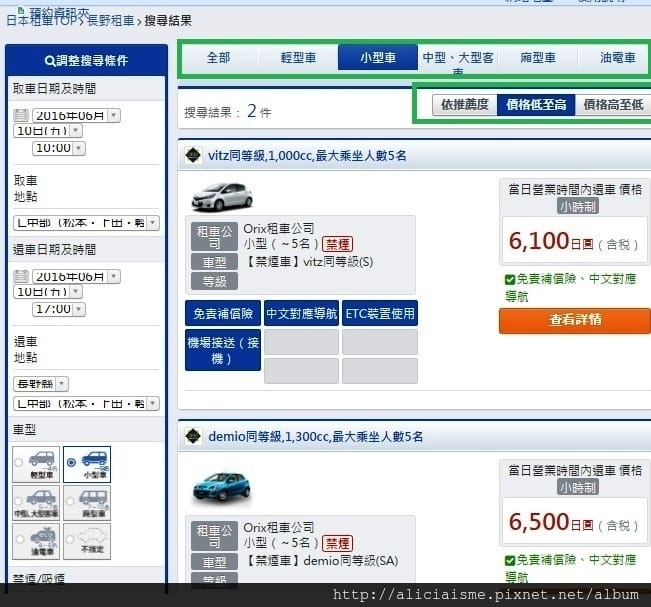This screenshot has width=651, height=607.
Task: Click the 6,500 price on demio listing
Action: coord(538,522)
